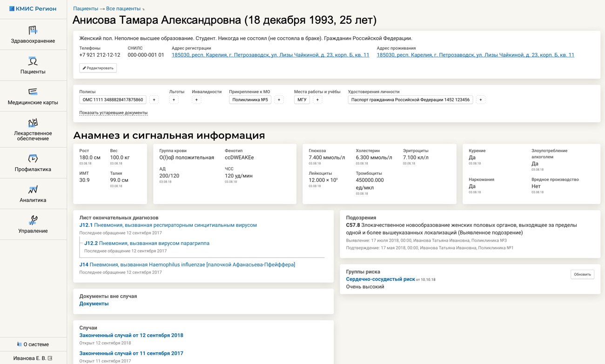Open the МГУ workplace chip

(302, 100)
